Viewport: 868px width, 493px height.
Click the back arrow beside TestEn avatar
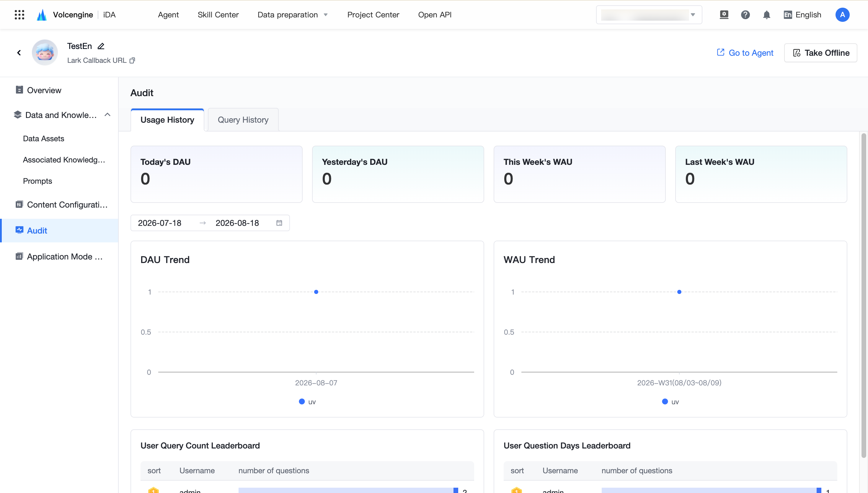[x=19, y=52]
